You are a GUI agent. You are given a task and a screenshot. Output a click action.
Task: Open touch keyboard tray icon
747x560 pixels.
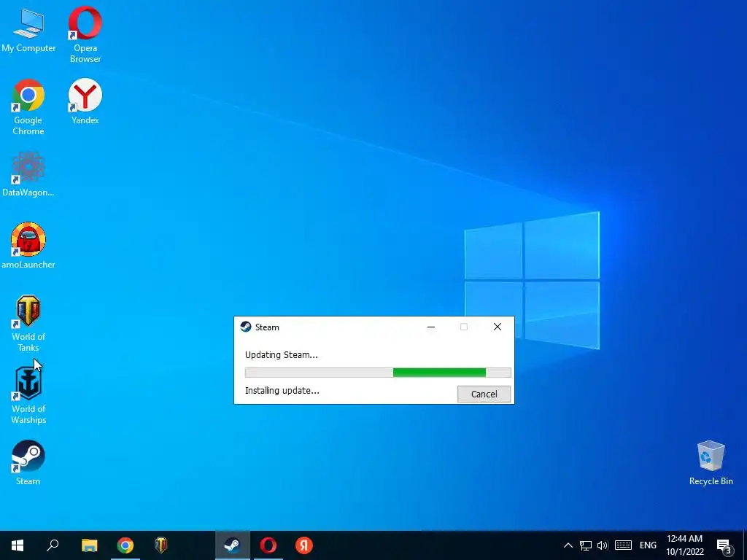(623, 545)
